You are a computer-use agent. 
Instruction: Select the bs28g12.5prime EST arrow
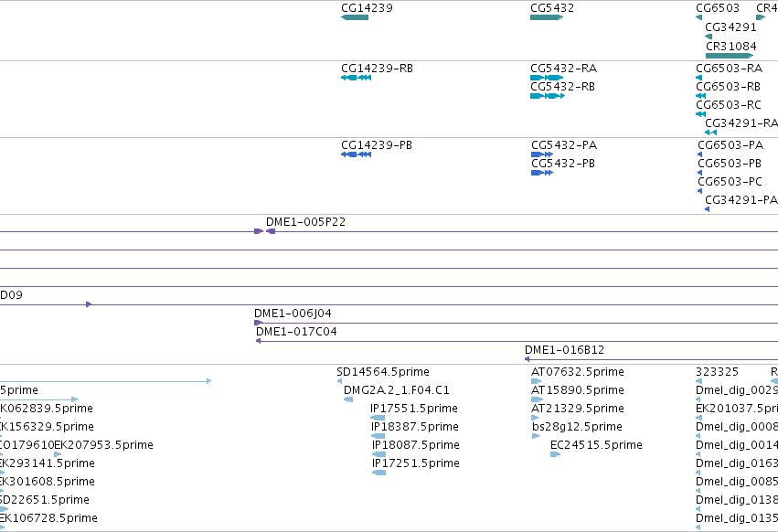pos(536,436)
